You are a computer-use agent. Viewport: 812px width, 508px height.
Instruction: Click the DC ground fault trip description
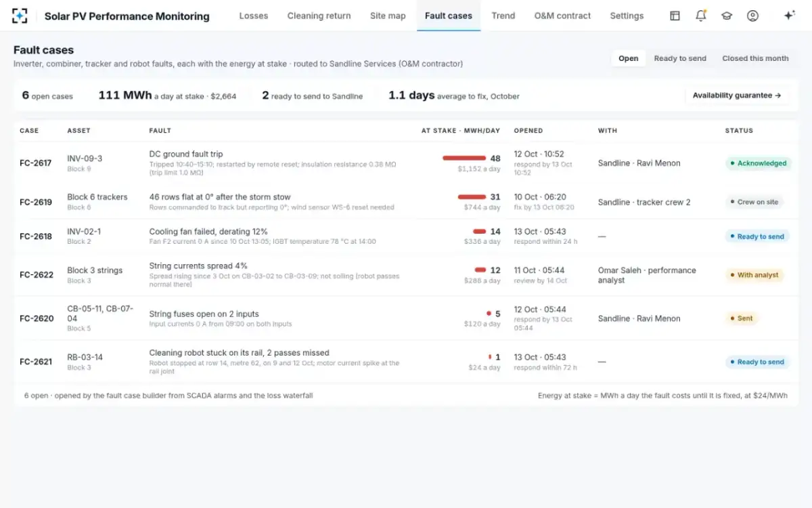pos(186,154)
